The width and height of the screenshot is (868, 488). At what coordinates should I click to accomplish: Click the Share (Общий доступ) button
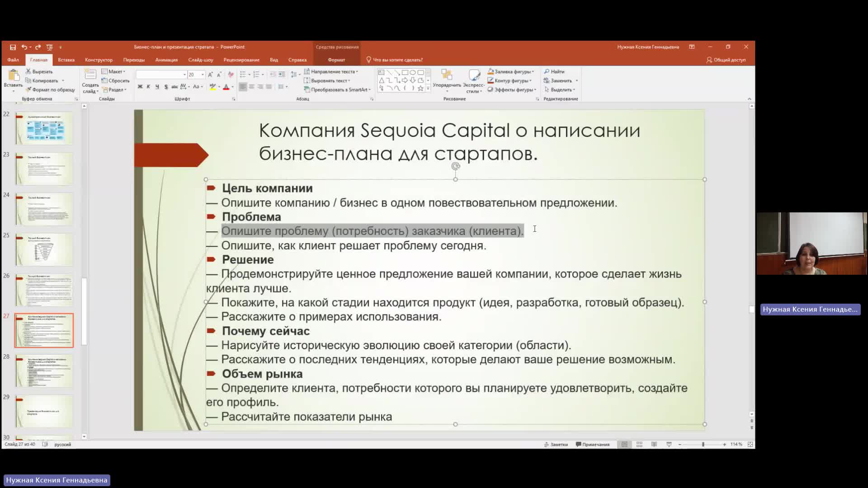coord(726,60)
